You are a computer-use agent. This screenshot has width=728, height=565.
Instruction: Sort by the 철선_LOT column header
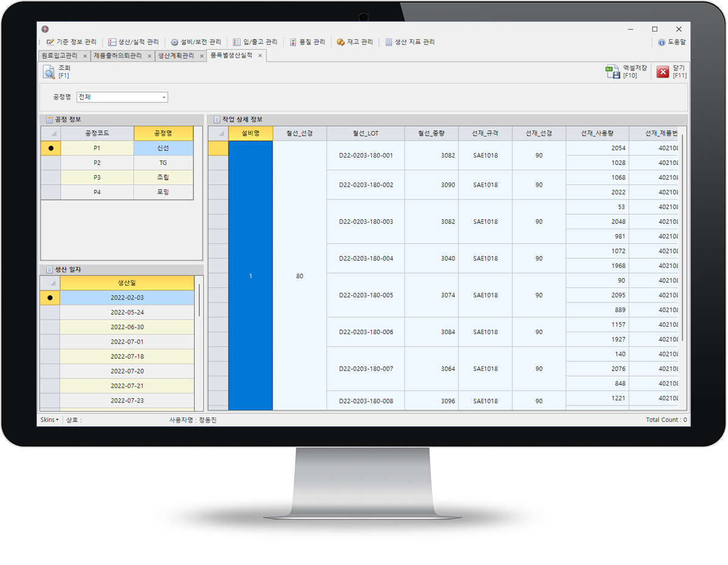pos(365,133)
